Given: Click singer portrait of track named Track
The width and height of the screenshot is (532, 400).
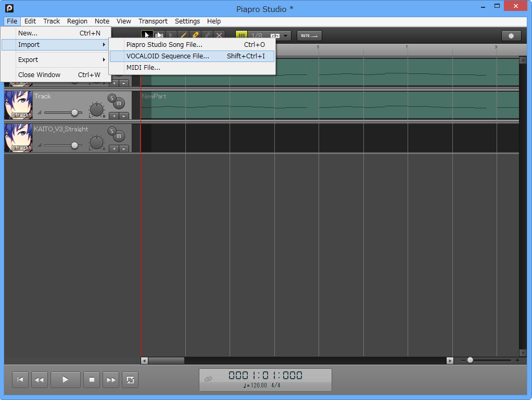Looking at the screenshot, I should (19, 105).
